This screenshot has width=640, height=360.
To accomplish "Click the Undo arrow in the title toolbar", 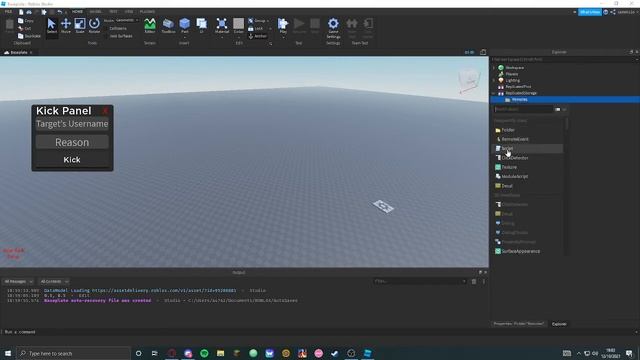I will tap(60, 12).
